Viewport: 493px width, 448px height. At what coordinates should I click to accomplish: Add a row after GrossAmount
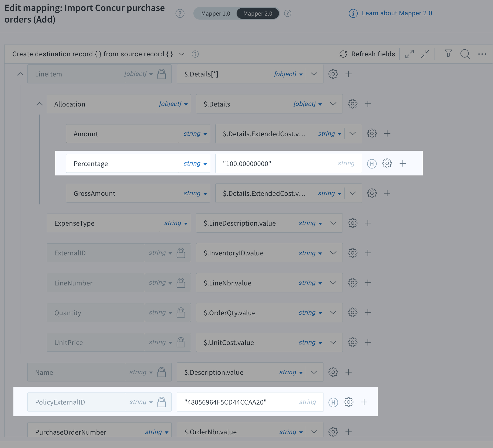coord(387,193)
